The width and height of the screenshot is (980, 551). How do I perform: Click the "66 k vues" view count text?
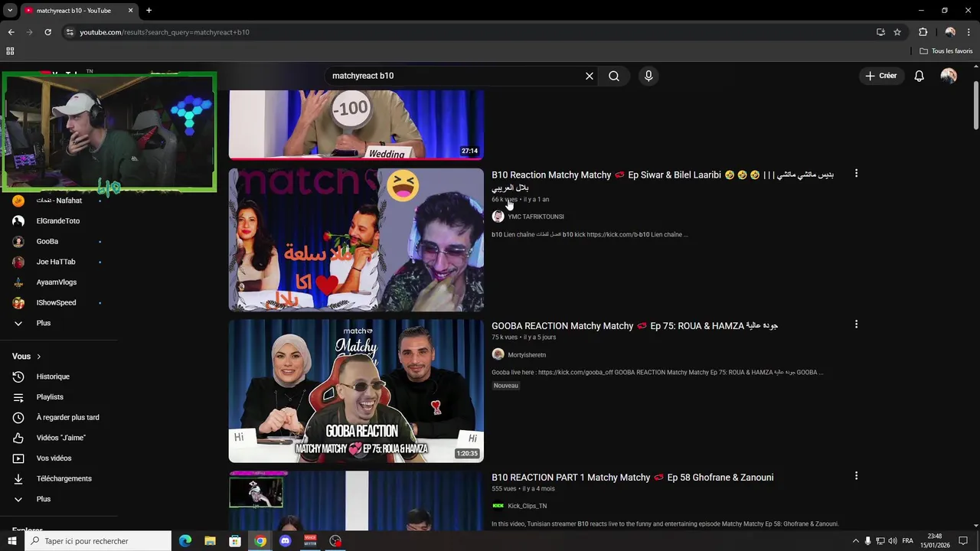(x=505, y=200)
